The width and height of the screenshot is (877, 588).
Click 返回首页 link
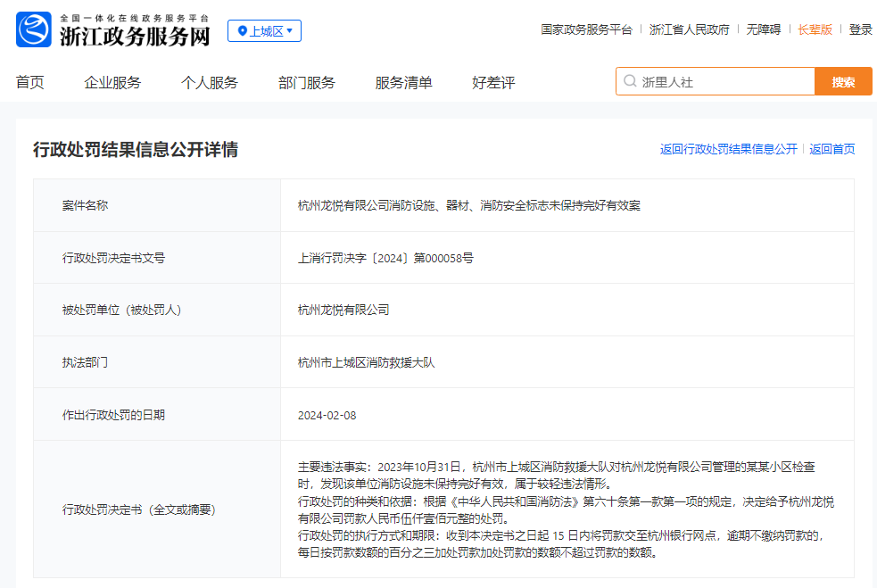pos(832,149)
